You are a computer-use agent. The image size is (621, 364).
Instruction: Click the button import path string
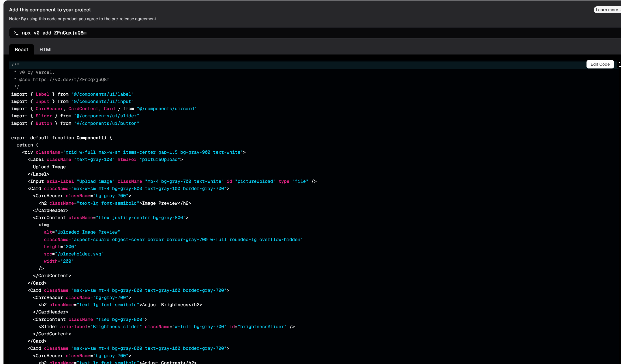click(107, 123)
